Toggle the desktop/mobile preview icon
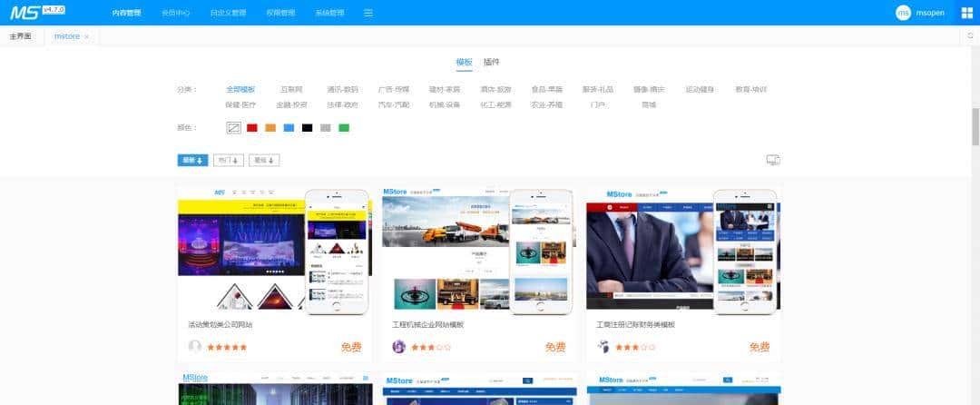Viewport: 980px width, 405px height. (773, 160)
